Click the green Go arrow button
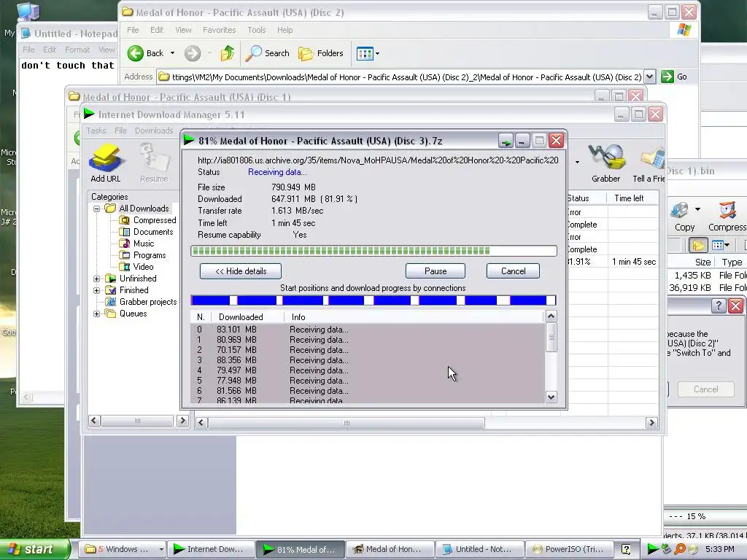Screen dimensions: 747x560 (667, 77)
